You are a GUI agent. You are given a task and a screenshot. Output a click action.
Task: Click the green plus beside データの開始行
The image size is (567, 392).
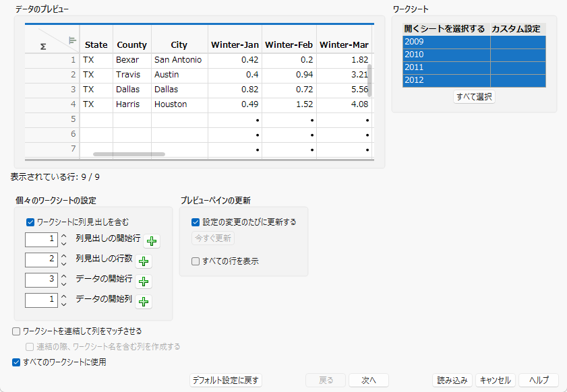point(144,282)
